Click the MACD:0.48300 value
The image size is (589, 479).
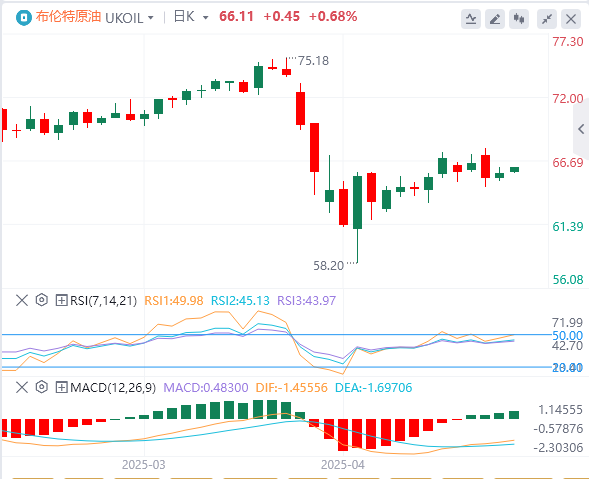coord(206,387)
